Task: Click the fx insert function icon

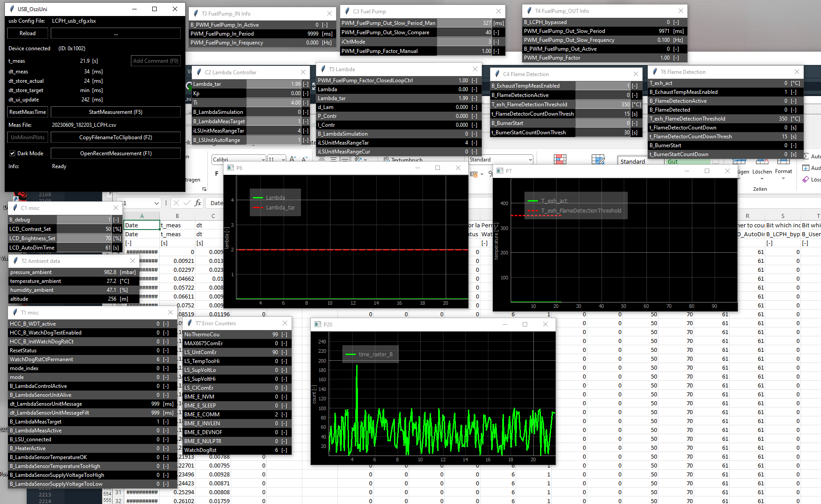Action: 198,203
